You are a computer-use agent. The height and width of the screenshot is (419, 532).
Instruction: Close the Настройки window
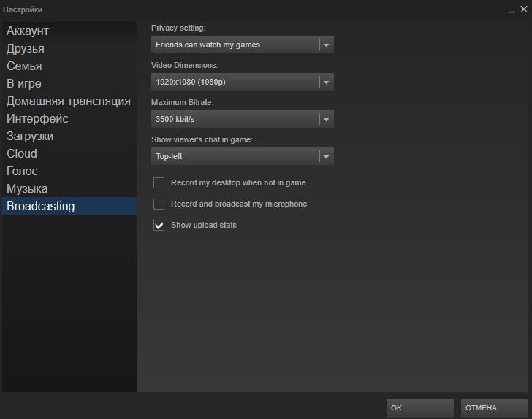pyautogui.click(x=523, y=9)
